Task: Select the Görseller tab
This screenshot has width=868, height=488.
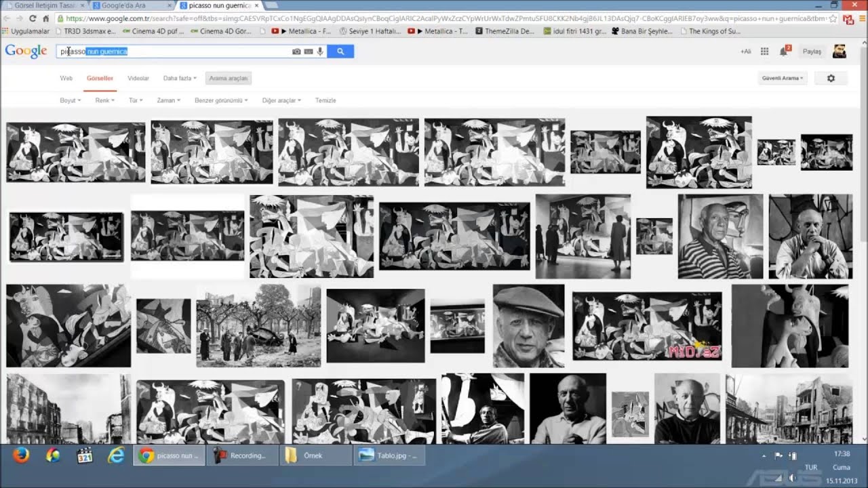Action: [100, 79]
